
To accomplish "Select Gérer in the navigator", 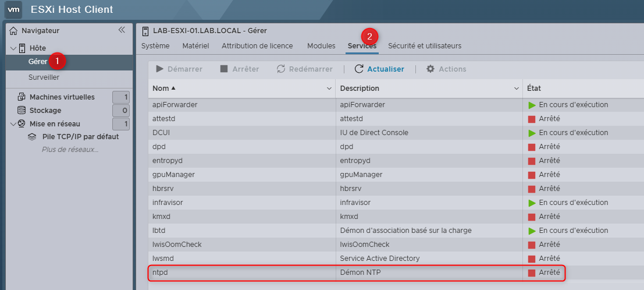I will click(x=38, y=62).
